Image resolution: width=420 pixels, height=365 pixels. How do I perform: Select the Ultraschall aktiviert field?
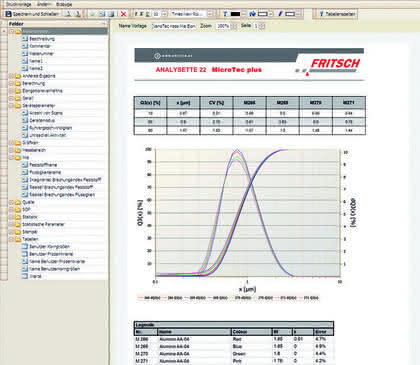(x=48, y=135)
